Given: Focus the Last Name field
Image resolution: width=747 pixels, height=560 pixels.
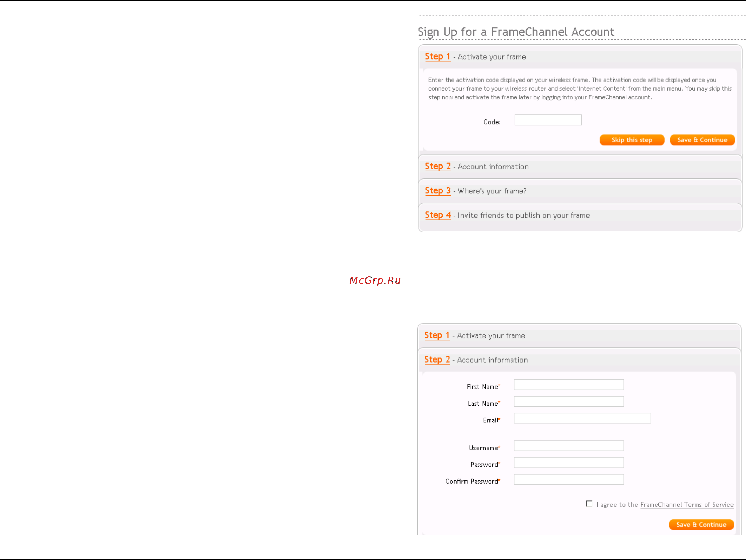Looking at the screenshot, I should (569, 401).
